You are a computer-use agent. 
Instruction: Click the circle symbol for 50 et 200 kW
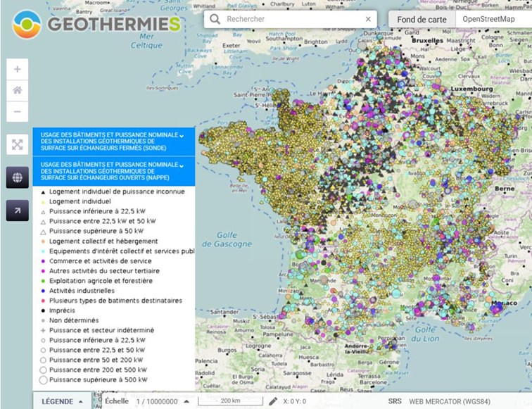pyautogui.click(x=43, y=360)
